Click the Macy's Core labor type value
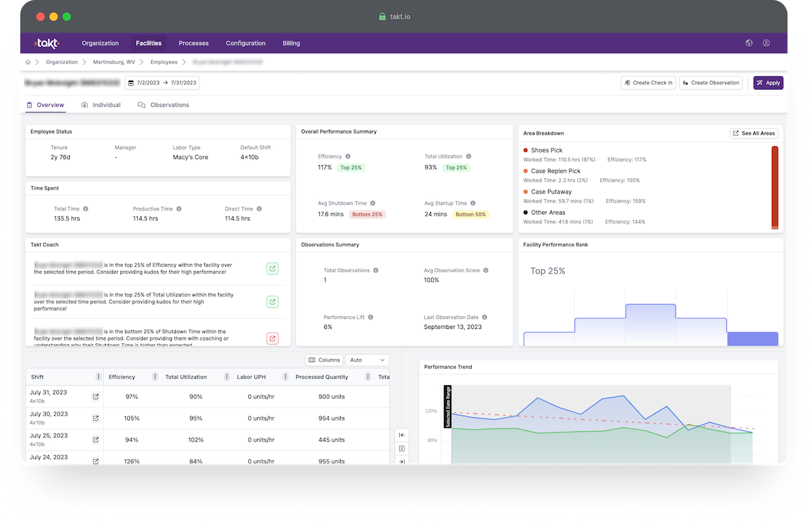Viewport: 812px width, 522px height. (191, 157)
